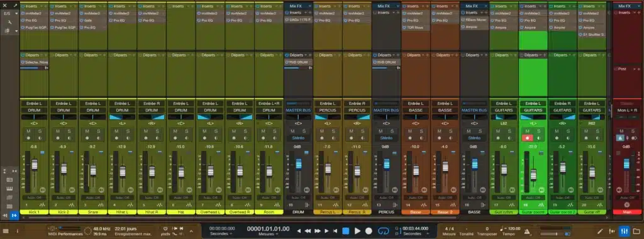Detach the mixer console window
The image size is (644, 239).
pyautogui.click(x=15, y=6)
